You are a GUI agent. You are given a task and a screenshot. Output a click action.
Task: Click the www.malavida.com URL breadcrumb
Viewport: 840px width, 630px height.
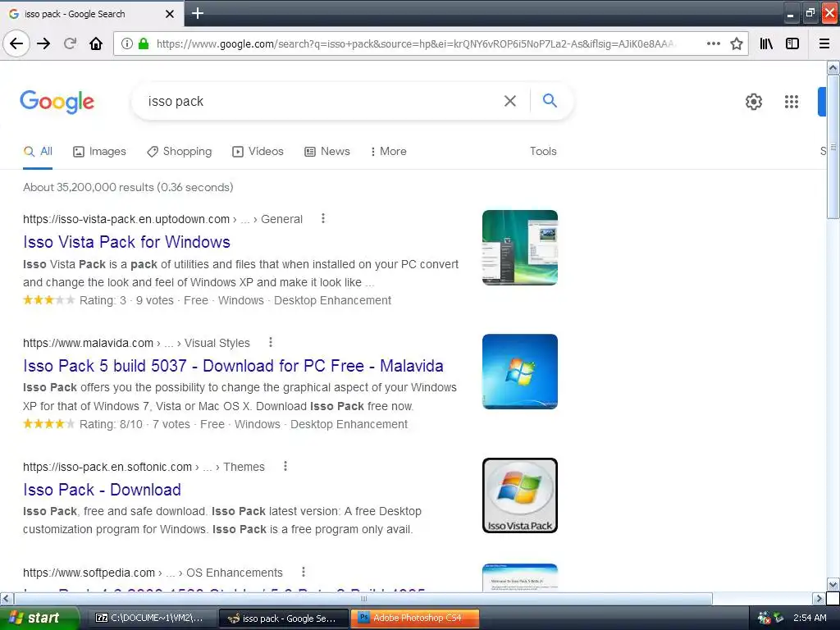(x=88, y=343)
